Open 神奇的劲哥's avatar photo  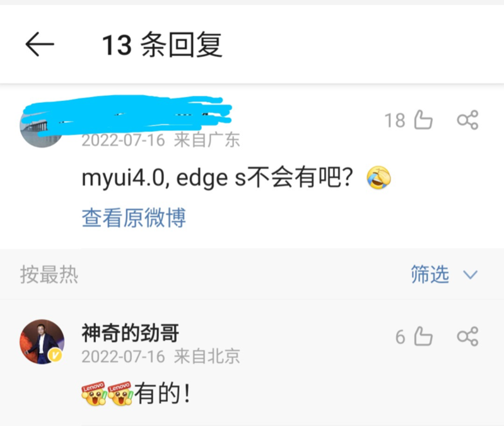42,342
